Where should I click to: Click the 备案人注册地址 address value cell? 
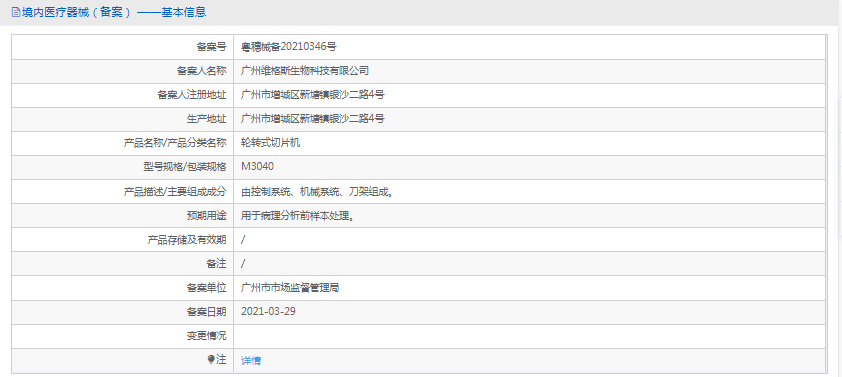pos(530,95)
